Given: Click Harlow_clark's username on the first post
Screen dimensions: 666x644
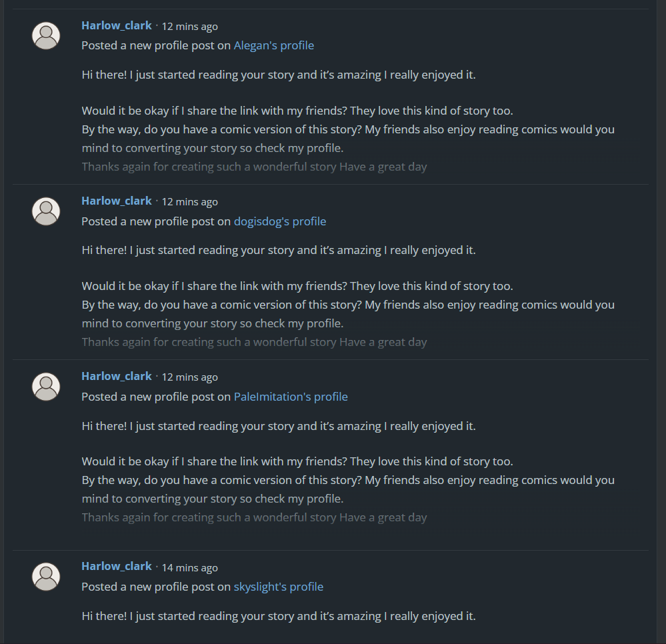Looking at the screenshot, I should pos(116,25).
